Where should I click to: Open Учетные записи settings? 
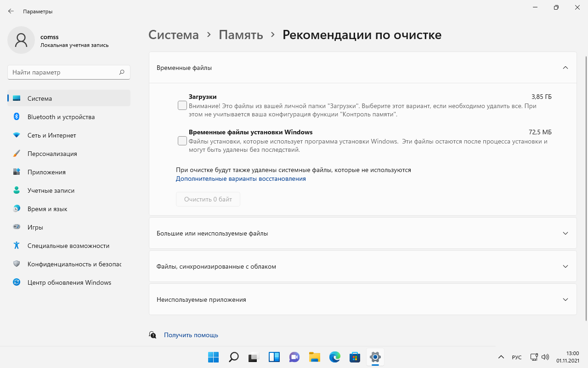click(51, 190)
